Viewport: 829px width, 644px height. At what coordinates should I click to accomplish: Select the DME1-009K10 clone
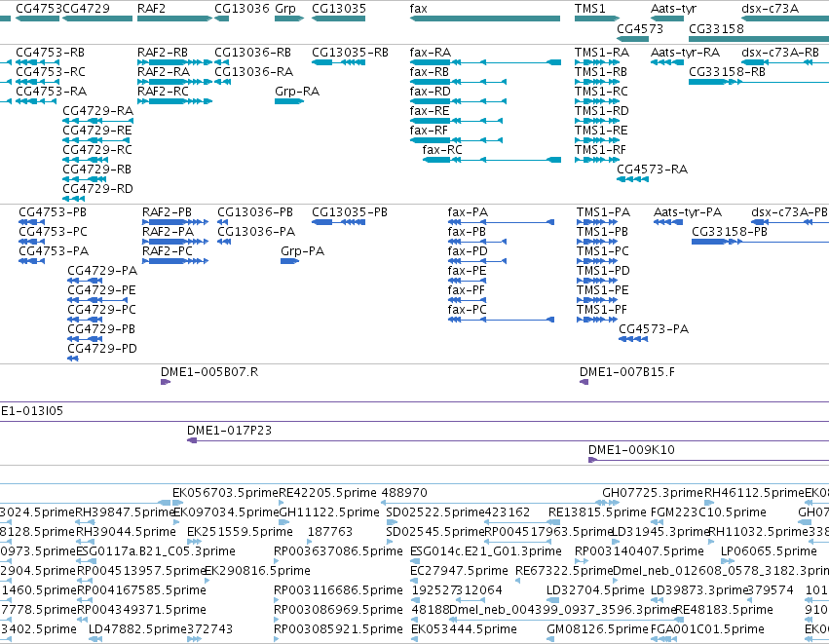(x=708, y=460)
